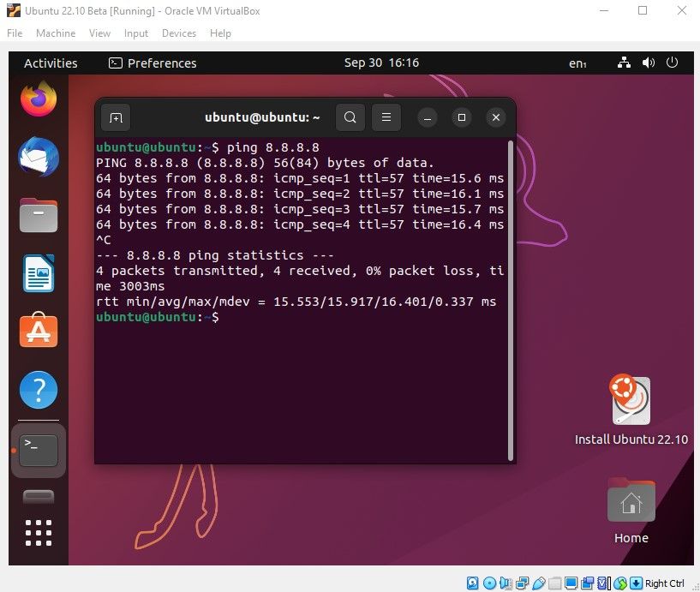Toggle the en1 keyboard layout indicator

tap(577, 63)
